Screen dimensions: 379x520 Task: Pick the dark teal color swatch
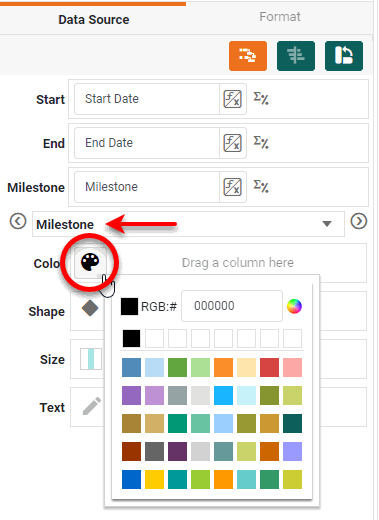point(292,423)
